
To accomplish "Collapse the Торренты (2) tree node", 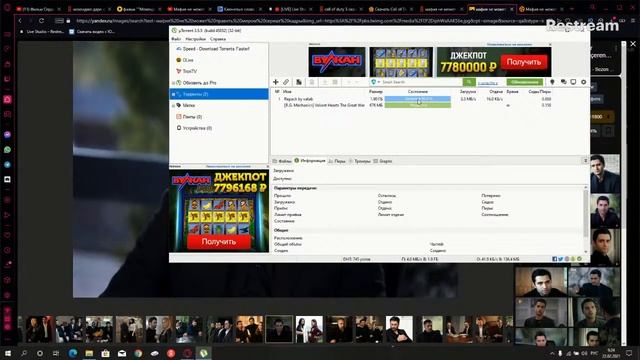I will coord(173,94).
